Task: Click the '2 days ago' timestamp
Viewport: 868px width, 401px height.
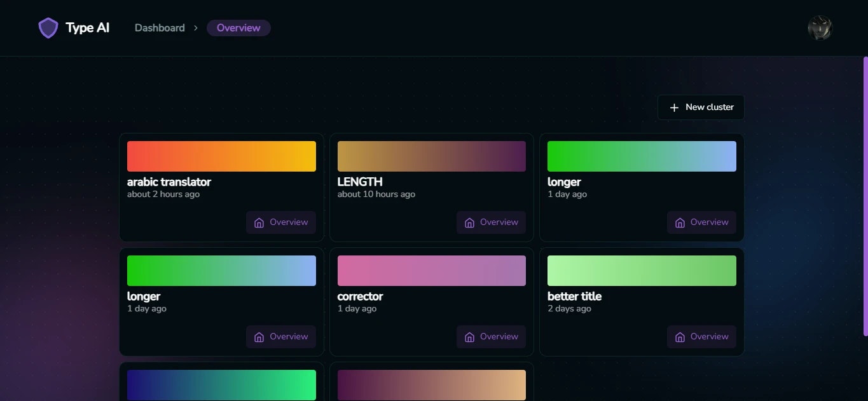Action: (569, 309)
